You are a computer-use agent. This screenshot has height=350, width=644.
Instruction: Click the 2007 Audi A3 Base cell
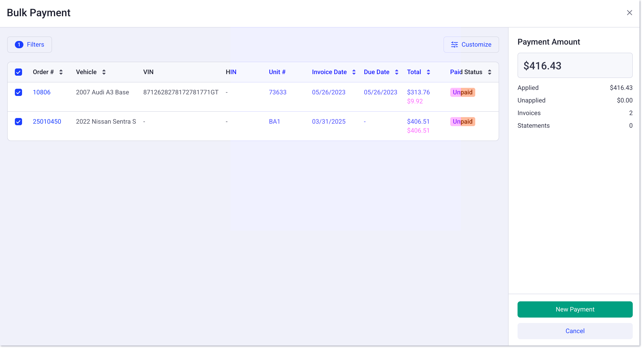[103, 92]
